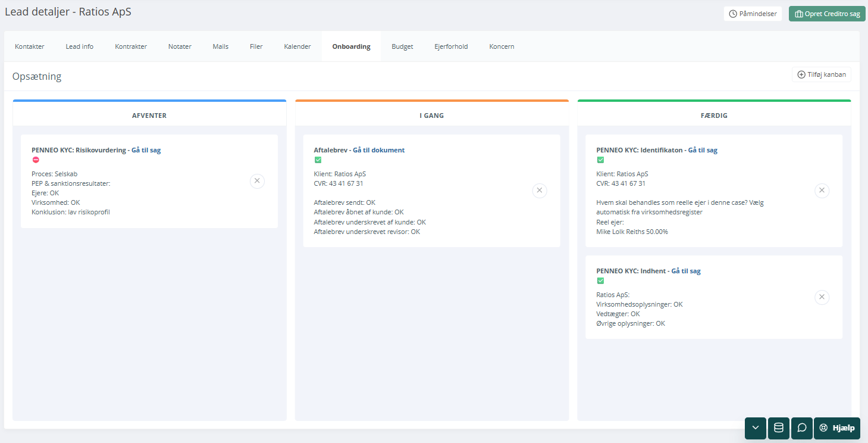The image size is (868, 443).
Task: Click Opret Creditro sag button
Action: point(826,14)
